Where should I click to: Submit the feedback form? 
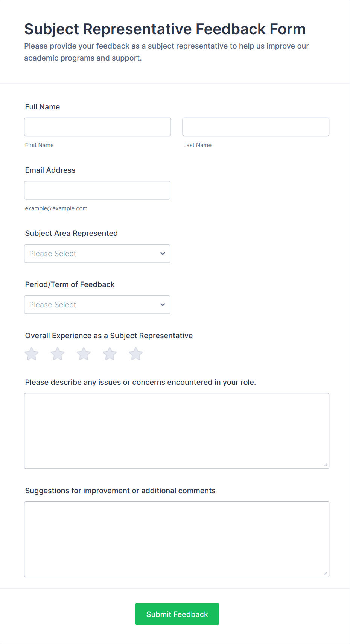tap(177, 614)
